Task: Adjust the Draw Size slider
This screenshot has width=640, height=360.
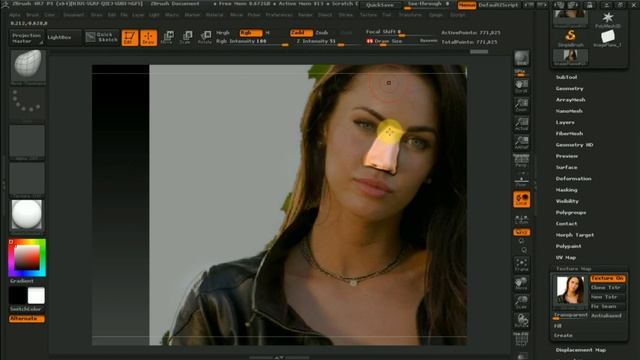Action: [402, 41]
